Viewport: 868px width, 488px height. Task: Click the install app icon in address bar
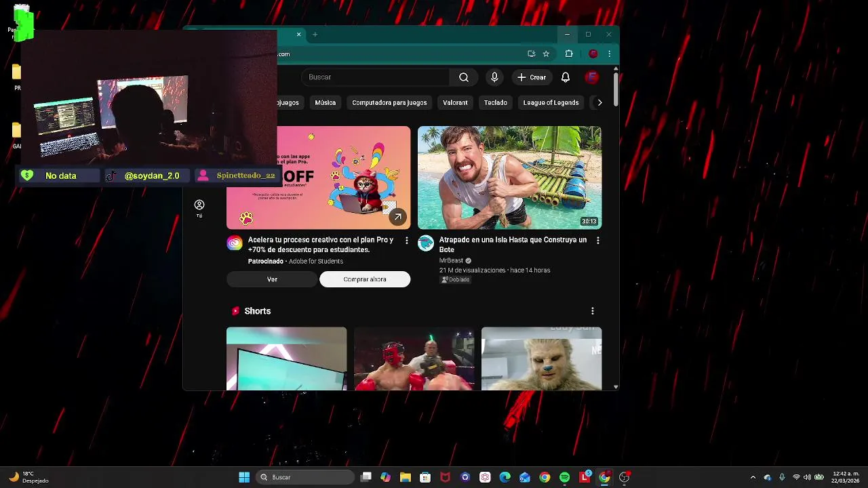[x=532, y=54]
